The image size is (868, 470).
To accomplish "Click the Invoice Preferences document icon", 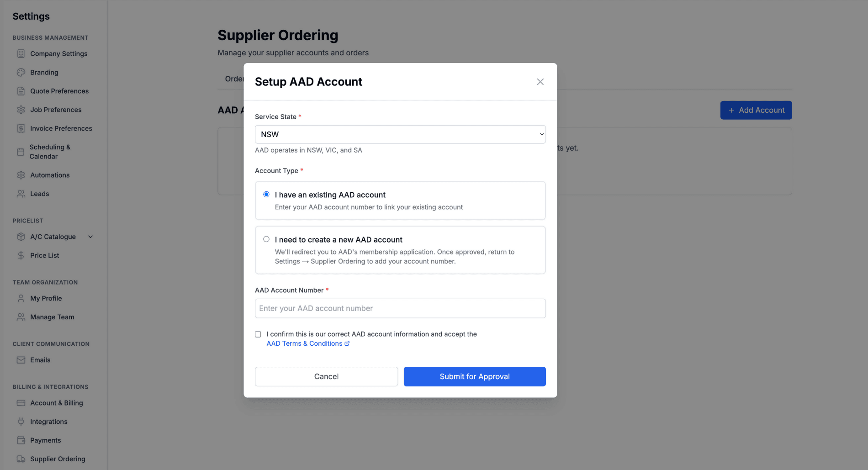I will pos(21,128).
